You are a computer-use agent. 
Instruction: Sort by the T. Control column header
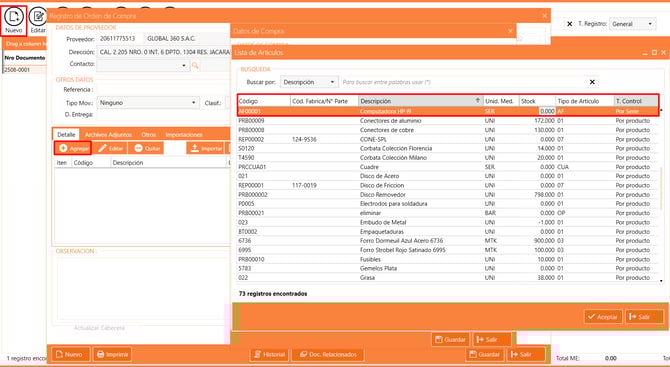point(636,101)
